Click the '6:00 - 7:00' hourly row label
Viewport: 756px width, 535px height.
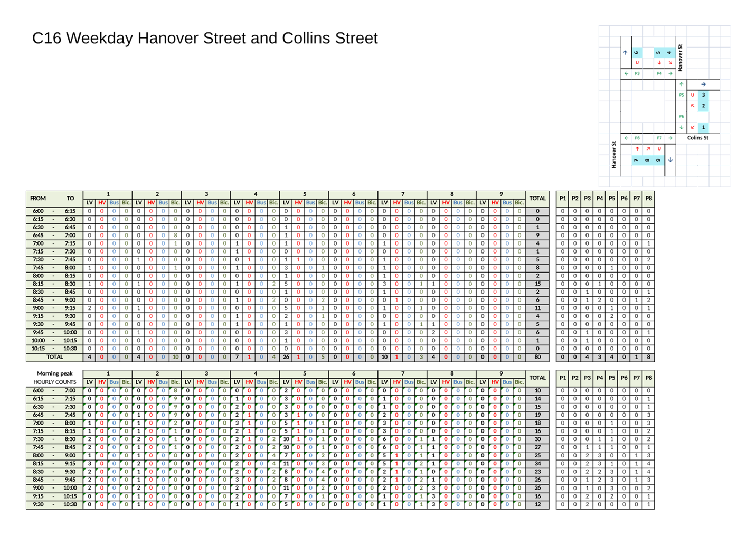tap(54, 391)
